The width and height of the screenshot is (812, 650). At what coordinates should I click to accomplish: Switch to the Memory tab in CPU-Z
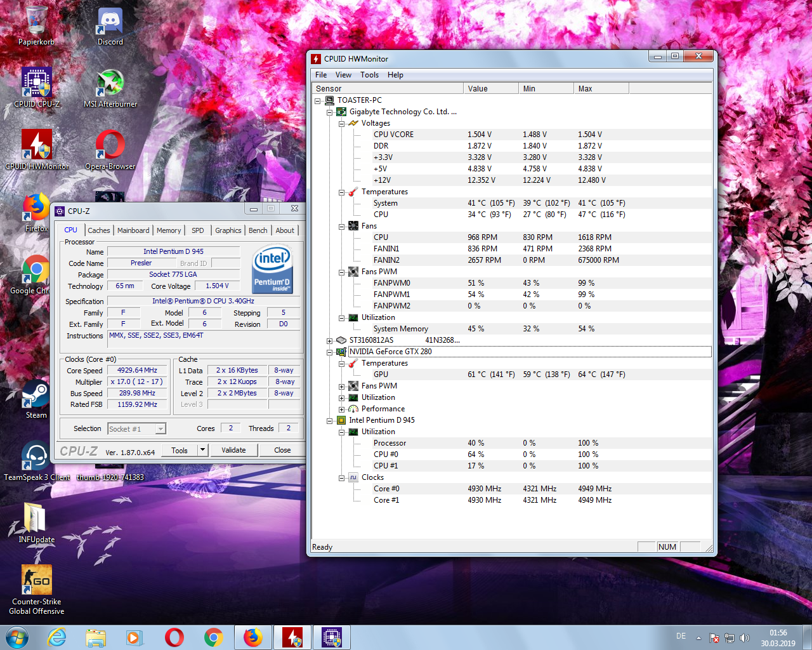coord(169,230)
